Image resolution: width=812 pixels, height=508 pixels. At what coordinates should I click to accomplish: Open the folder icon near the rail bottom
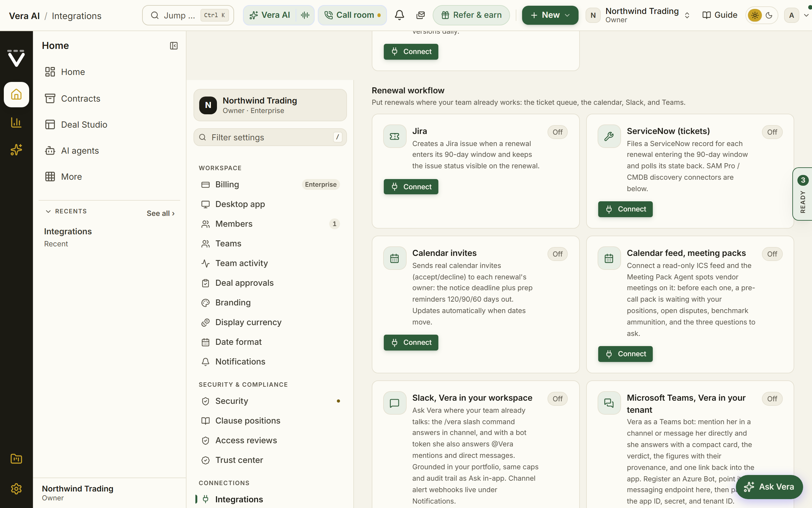(x=16, y=458)
